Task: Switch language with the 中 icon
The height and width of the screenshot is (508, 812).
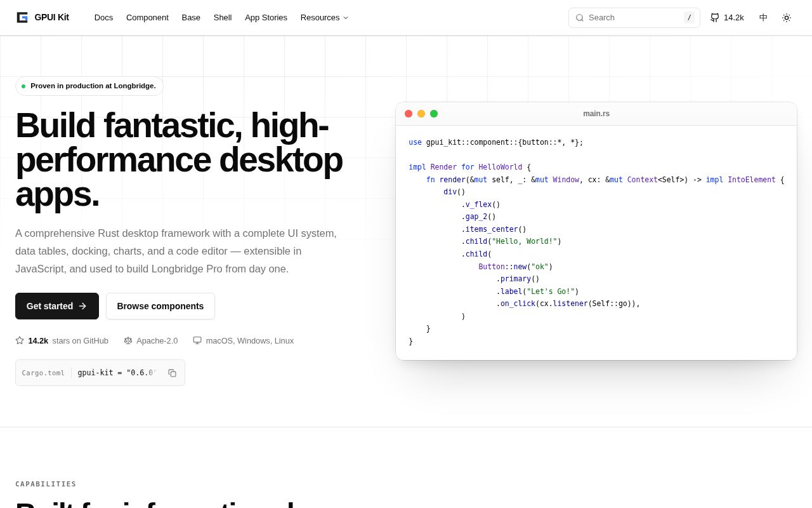Action: pyautogui.click(x=763, y=18)
